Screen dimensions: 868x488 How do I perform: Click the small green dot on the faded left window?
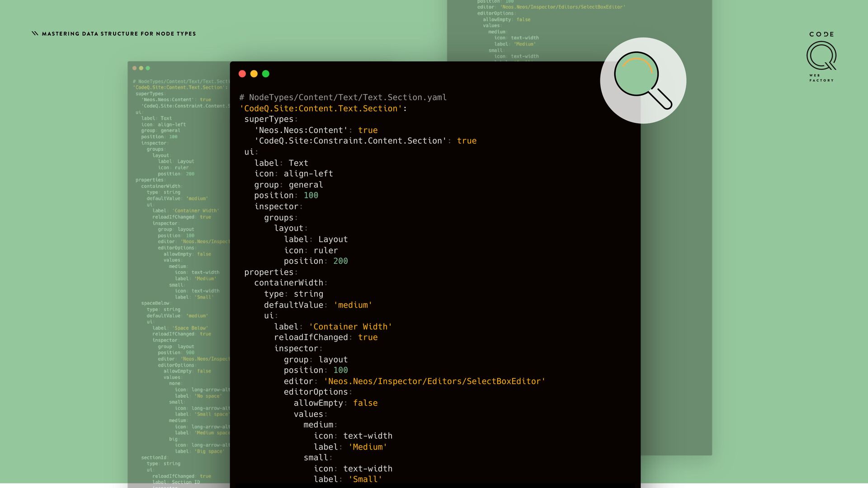pyautogui.click(x=148, y=68)
